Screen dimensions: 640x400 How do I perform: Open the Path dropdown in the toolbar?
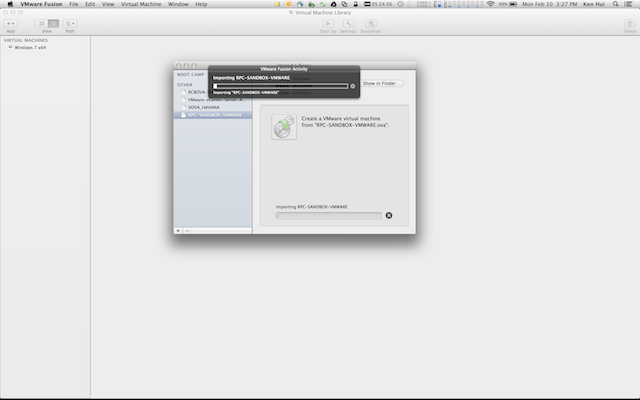pos(70,24)
